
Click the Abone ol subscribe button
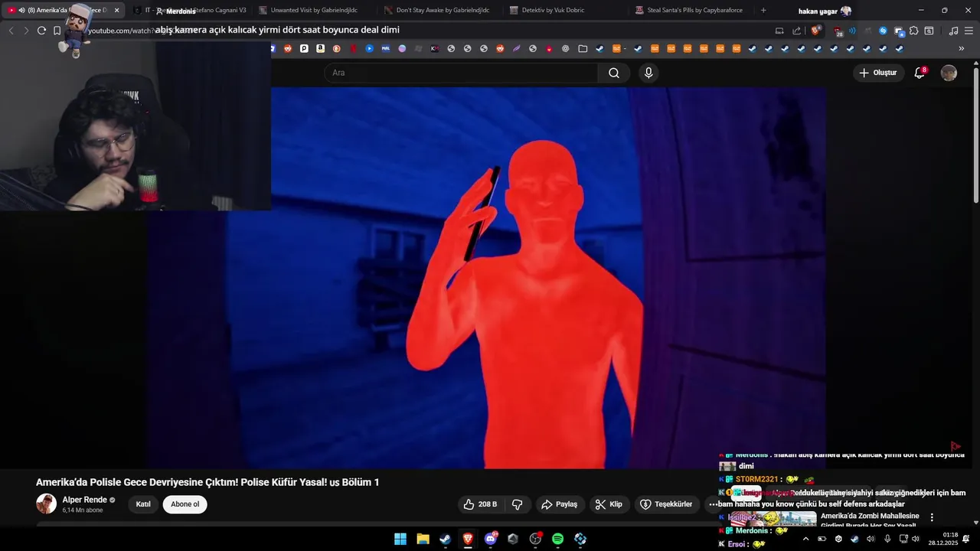185,504
